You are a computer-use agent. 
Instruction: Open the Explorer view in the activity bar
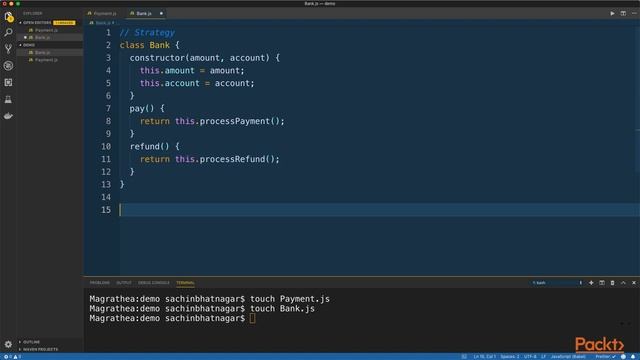pos(9,17)
